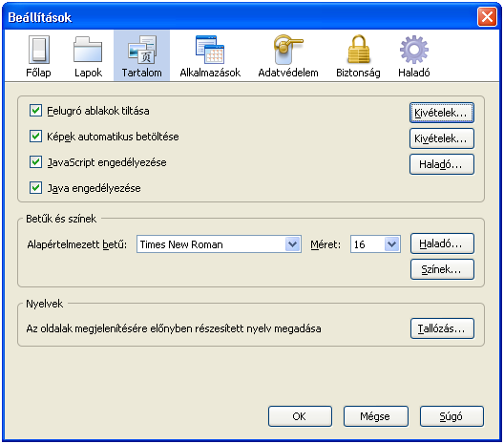
Task: Disable JavaScript engedélyezése checkbox
Action: (x=35, y=162)
